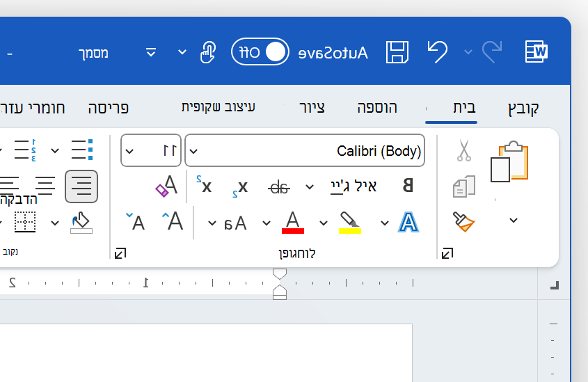Expand the highlight color dropdown arrow

(x=324, y=223)
